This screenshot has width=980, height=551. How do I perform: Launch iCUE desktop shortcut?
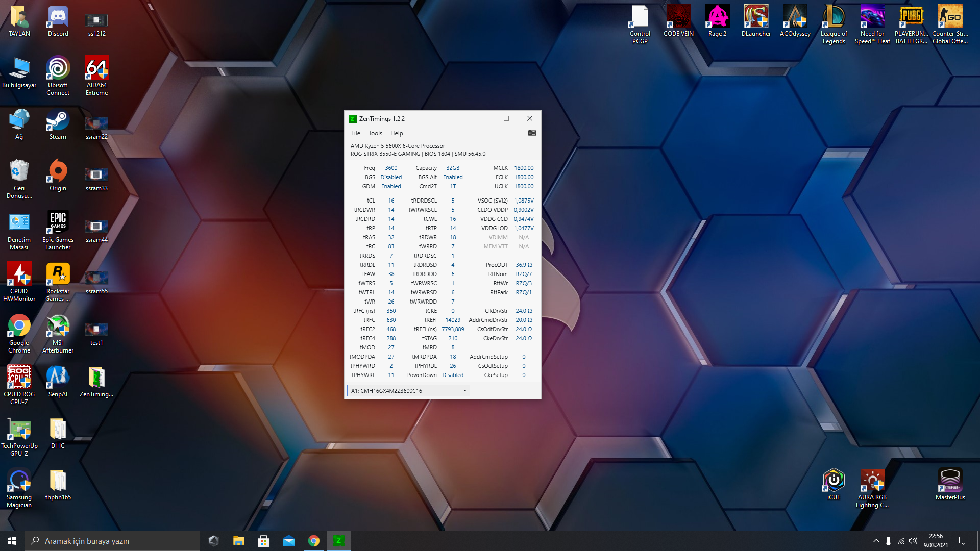click(x=834, y=485)
